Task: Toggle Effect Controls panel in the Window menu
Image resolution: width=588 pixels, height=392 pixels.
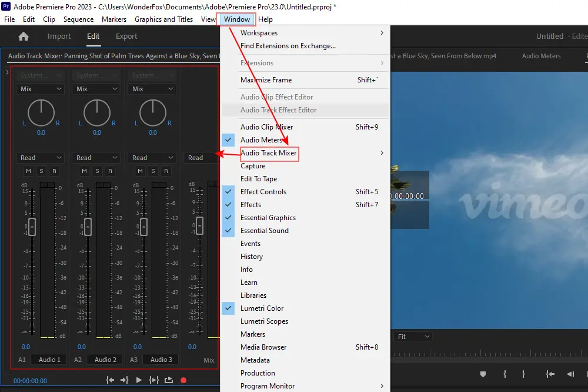Action: point(305,191)
